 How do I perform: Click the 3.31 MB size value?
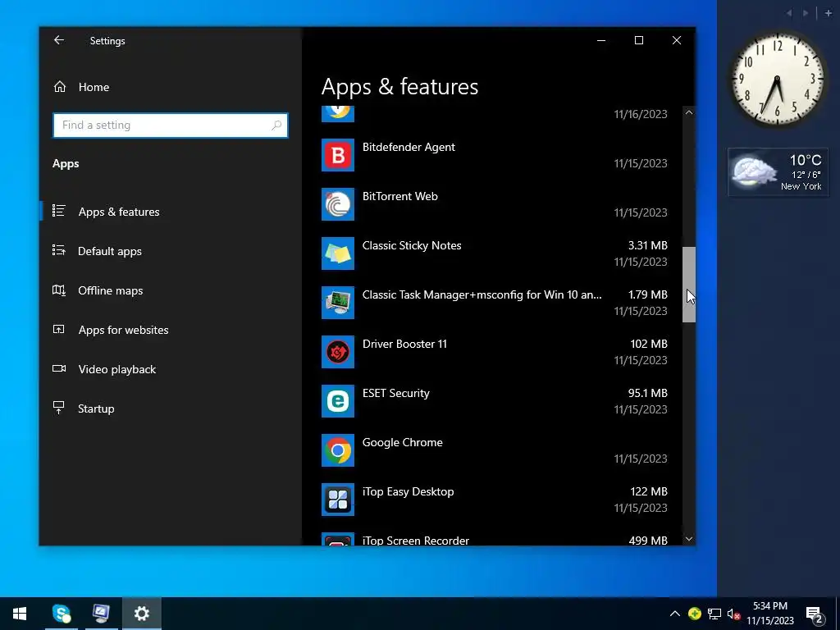pyautogui.click(x=648, y=245)
